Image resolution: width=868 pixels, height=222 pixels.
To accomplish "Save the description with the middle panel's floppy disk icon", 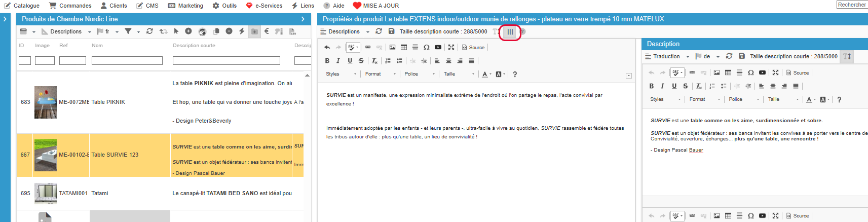I will pyautogui.click(x=391, y=31).
